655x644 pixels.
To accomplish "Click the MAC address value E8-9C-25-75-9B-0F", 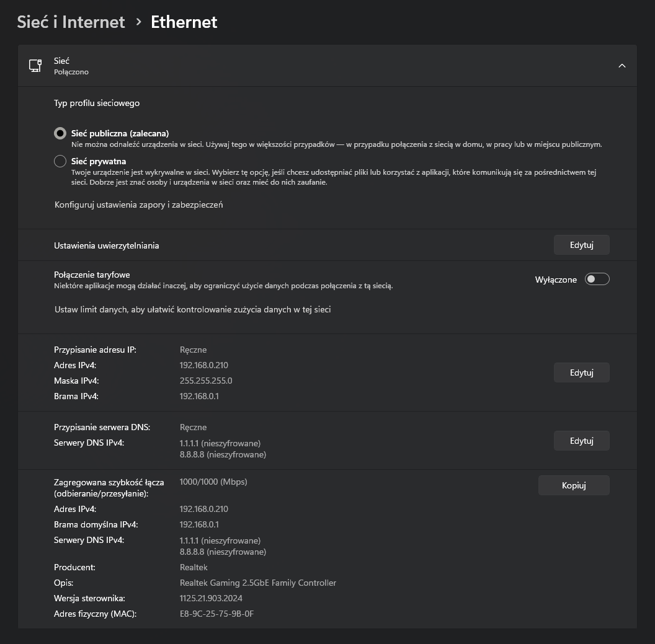I will [x=216, y=614].
